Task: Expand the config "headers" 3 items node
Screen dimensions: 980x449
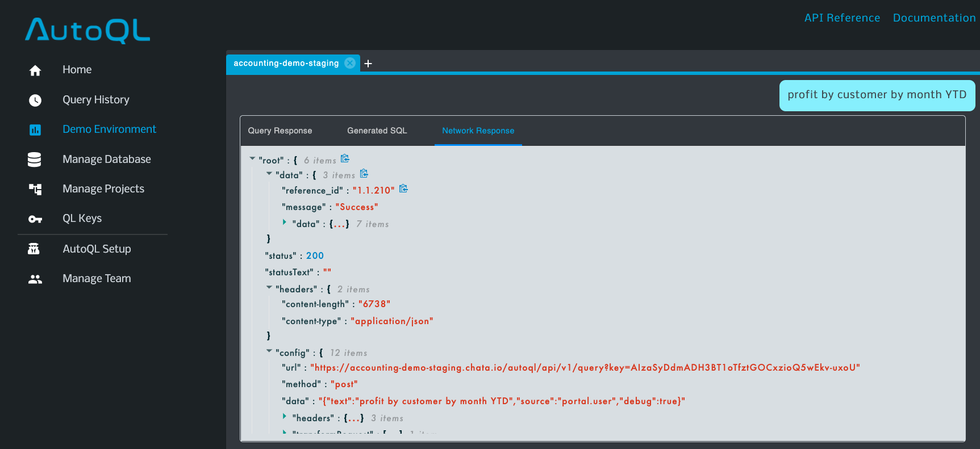Action: [x=285, y=417]
